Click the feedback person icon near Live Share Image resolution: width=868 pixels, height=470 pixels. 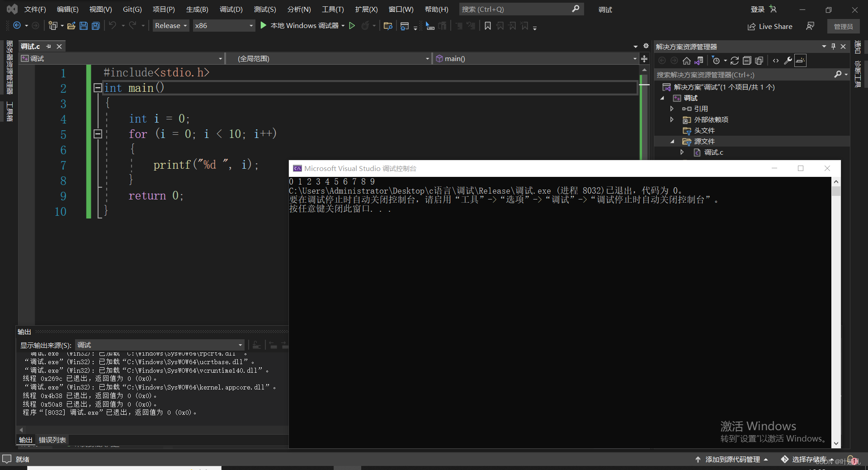[x=810, y=26]
